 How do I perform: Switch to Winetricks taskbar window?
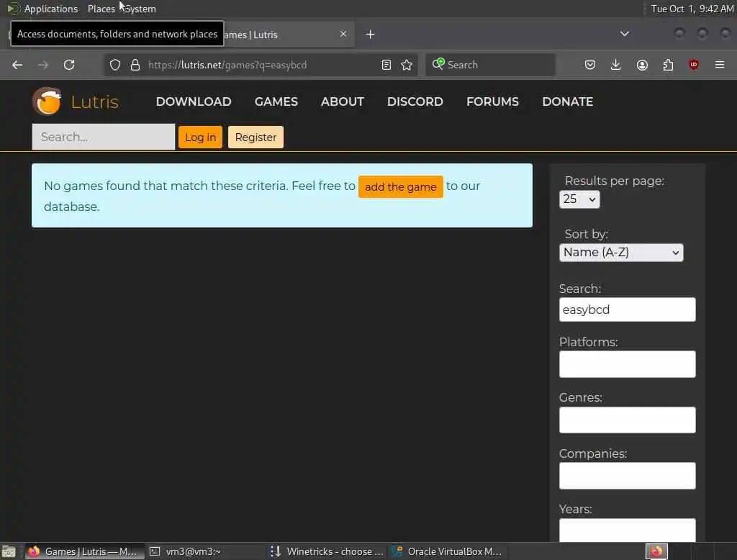pos(327,551)
